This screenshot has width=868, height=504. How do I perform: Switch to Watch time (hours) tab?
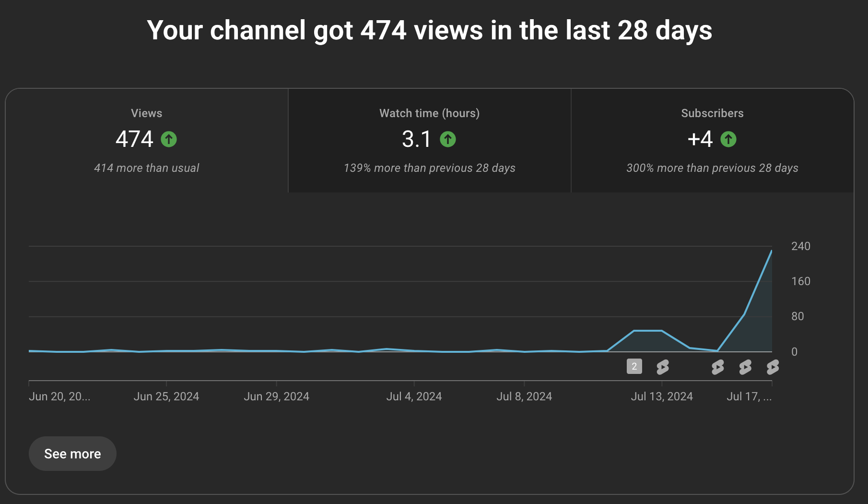pos(430,141)
